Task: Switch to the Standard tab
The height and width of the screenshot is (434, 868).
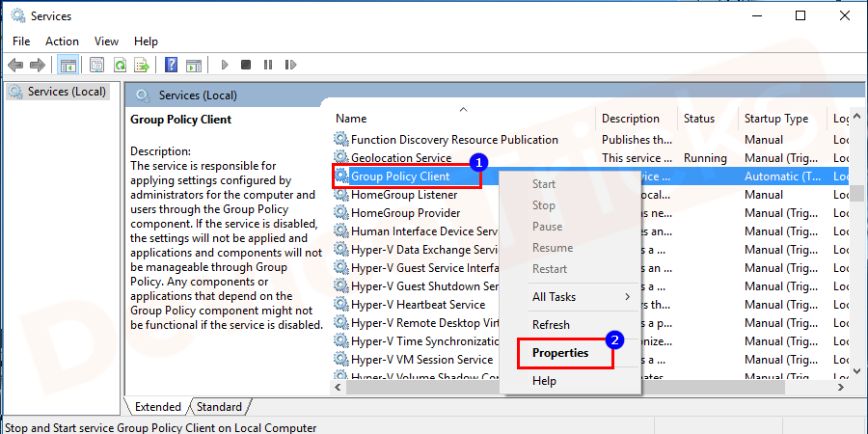Action: [219, 407]
